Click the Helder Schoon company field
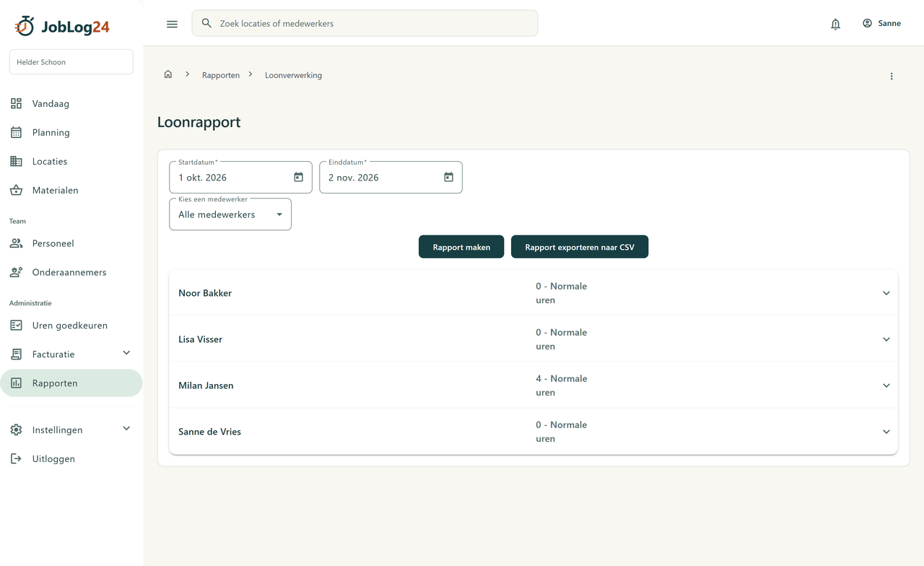 (x=71, y=62)
